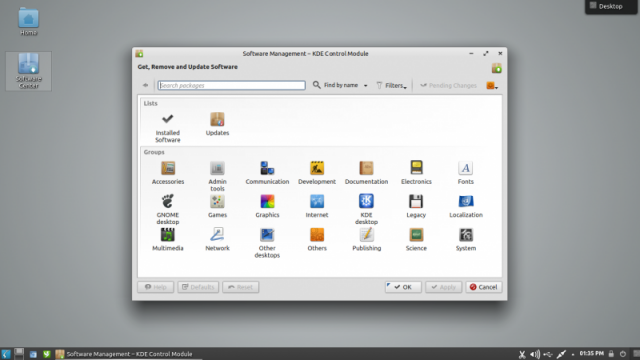Open the System group
This screenshot has height=360, width=640.
coord(466,239)
